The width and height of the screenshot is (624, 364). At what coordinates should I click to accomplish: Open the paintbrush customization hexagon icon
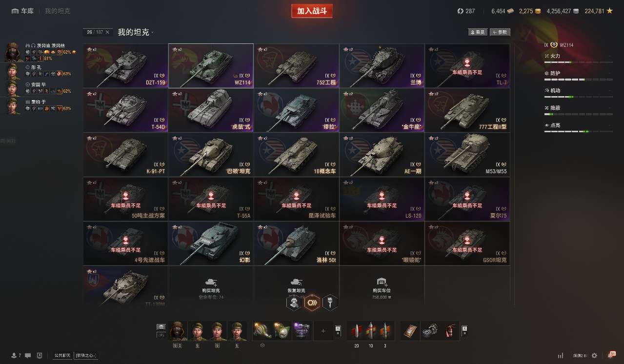330,303
